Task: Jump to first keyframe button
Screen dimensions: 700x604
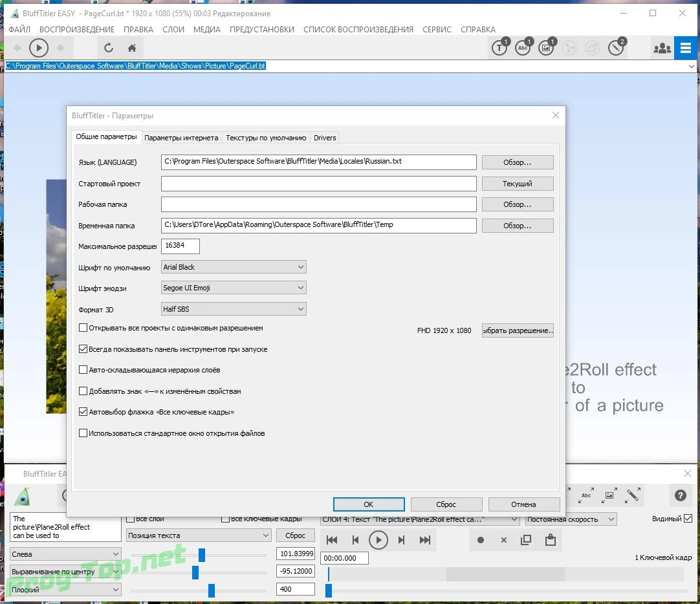Action: click(332, 540)
